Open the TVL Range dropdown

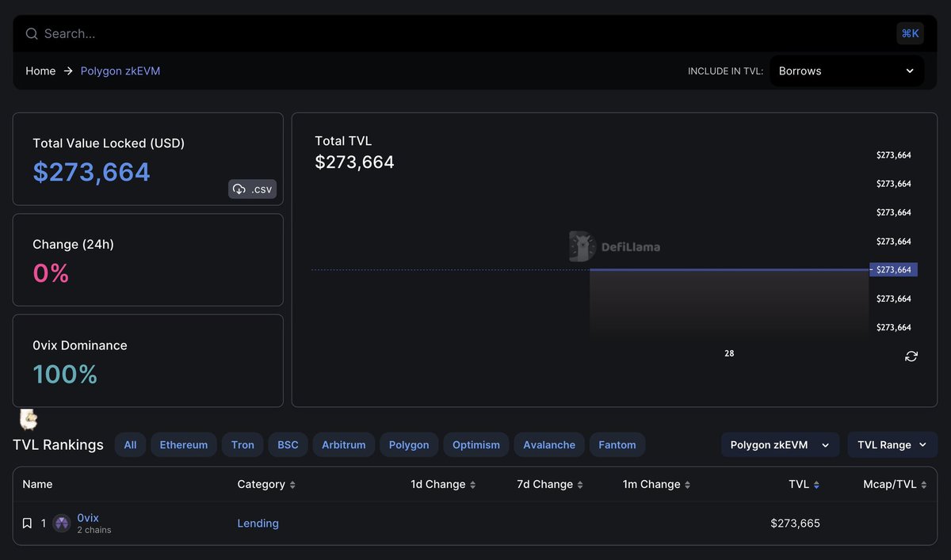[x=892, y=444]
